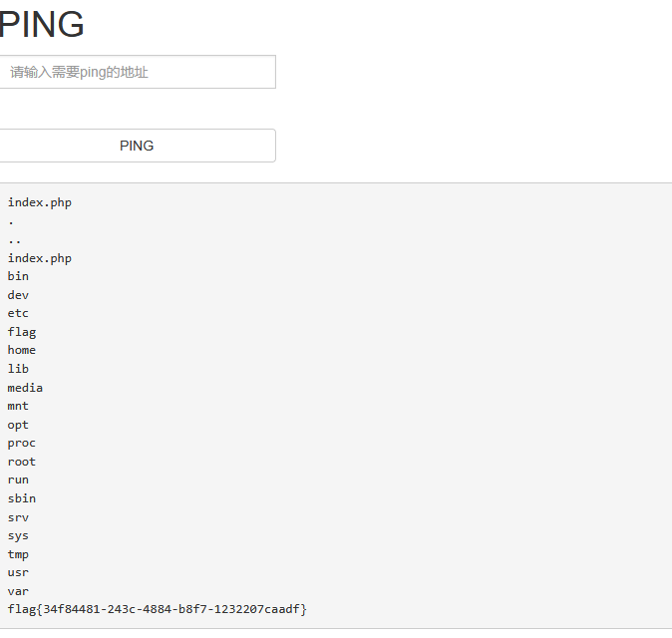Image resolution: width=672 pixels, height=638 pixels.
Task: Click the 'media' directory entry
Action: (26, 388)
